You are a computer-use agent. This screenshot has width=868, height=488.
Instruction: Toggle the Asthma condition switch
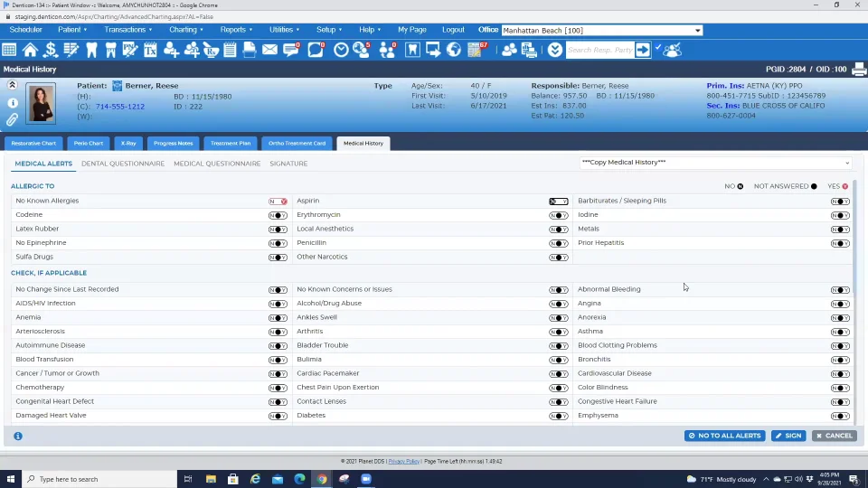pos(840,332)
